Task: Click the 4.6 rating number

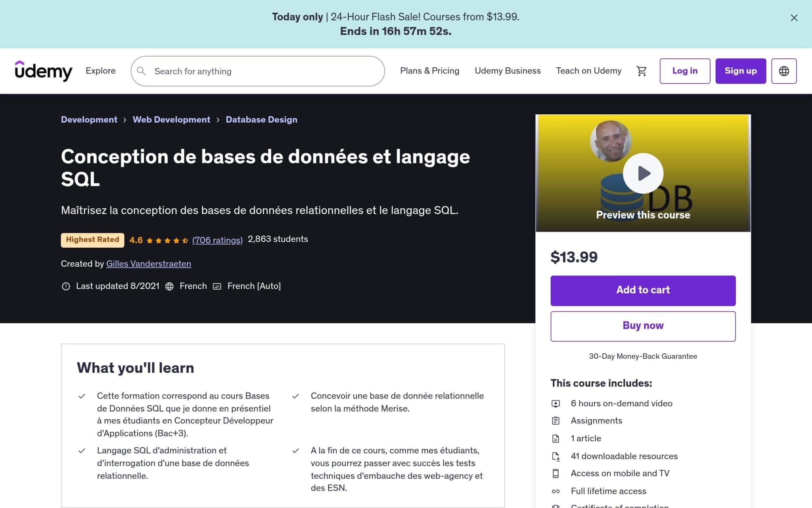Action: click(136, 240)
